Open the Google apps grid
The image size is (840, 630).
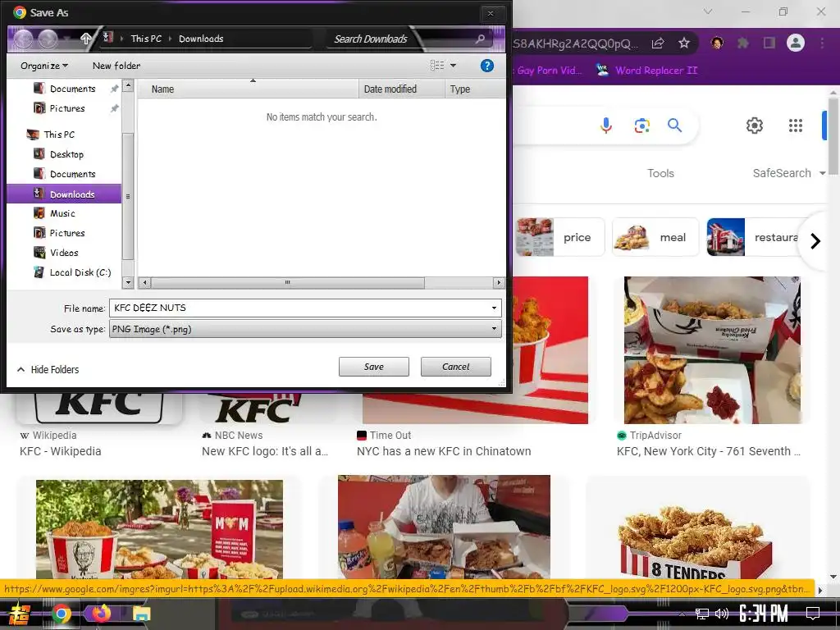coord(796,126)
